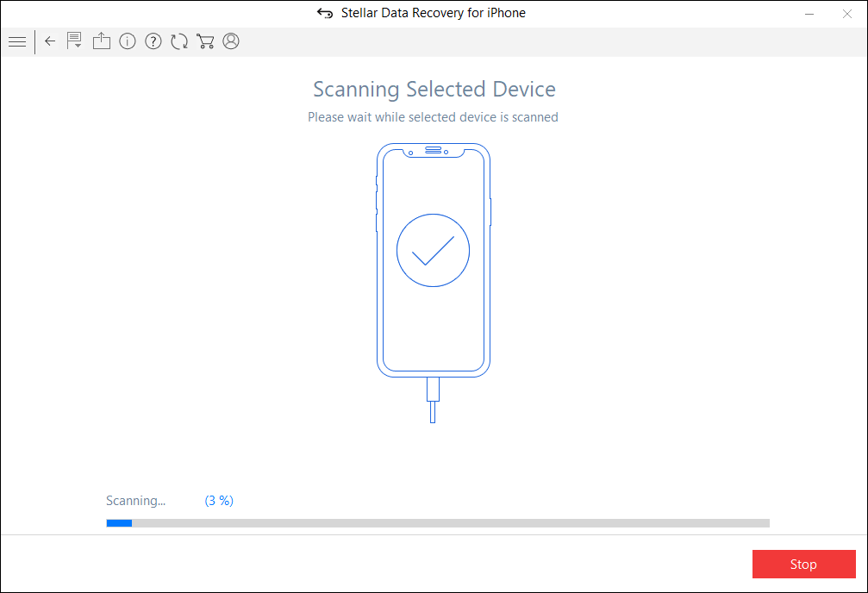868x593 pixels.
Task: Click the "(3 %)" progress value
Action: point(219,501)
